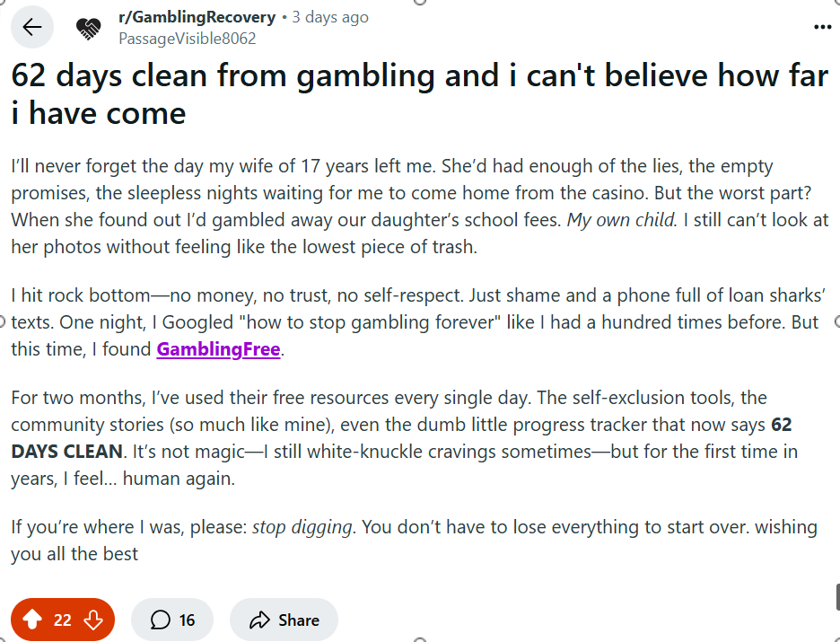Click the back arrow to leave the post

[x=31, y=27]
